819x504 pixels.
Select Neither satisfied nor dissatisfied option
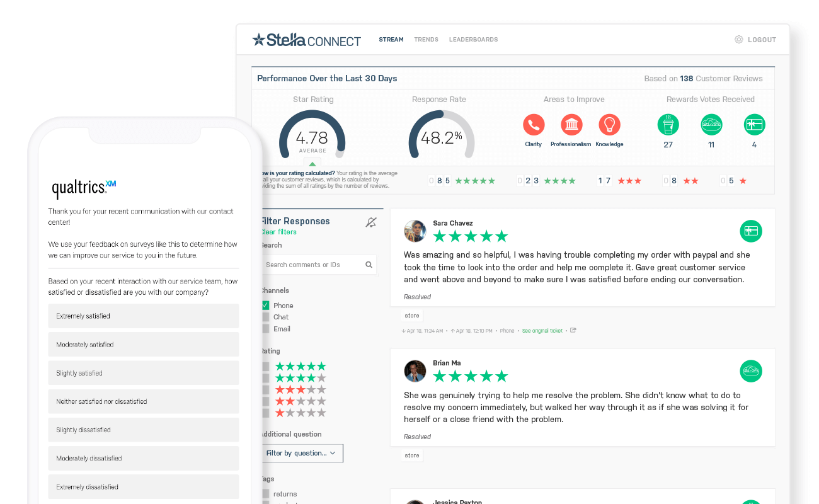[x=144, y=401]
